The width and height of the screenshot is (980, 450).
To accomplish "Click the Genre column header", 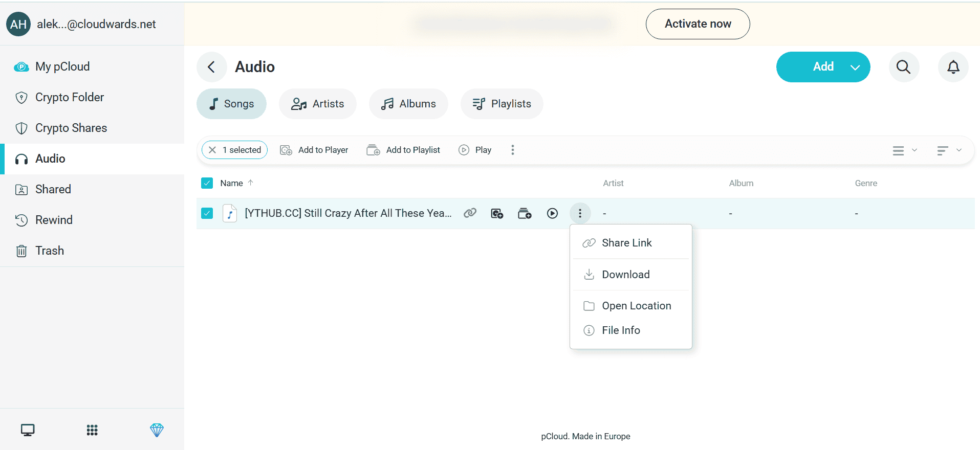I will tap(866, 183).
